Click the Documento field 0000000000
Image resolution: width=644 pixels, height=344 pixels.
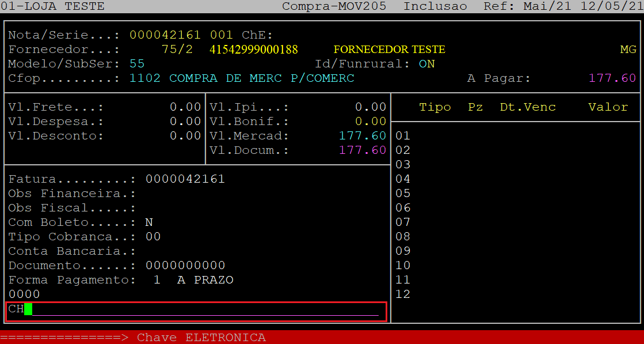pyautogui.click(x=185, y=266)
